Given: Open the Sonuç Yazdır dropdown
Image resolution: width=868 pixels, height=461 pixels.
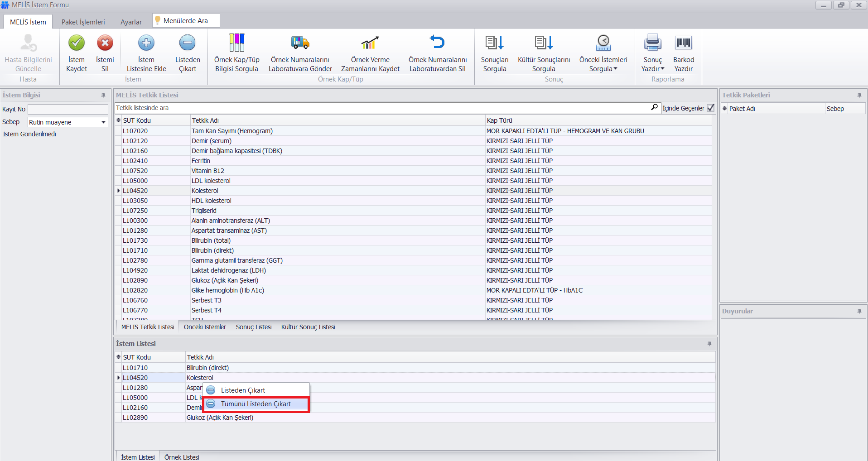Looking at the screenshot, I should coord(662,69).
